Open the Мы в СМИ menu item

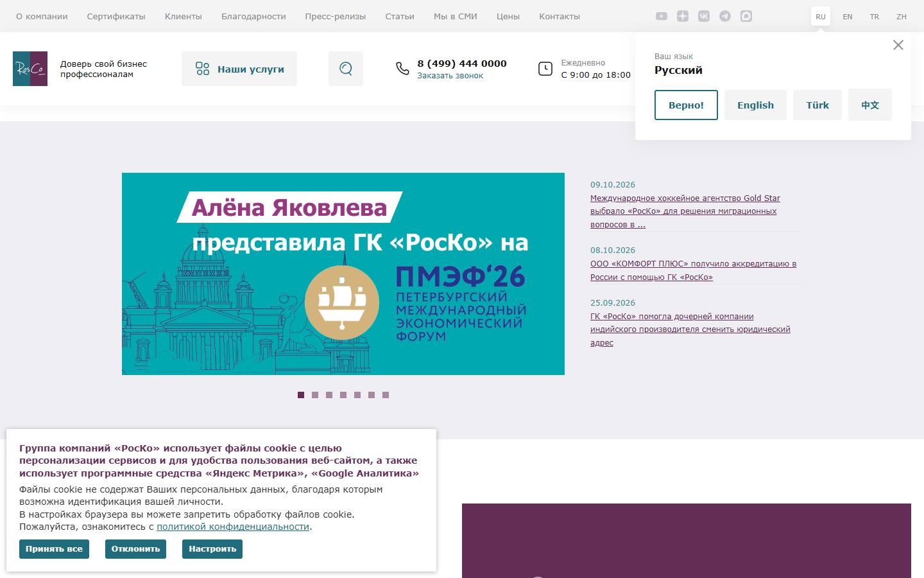tap(456, 17)
